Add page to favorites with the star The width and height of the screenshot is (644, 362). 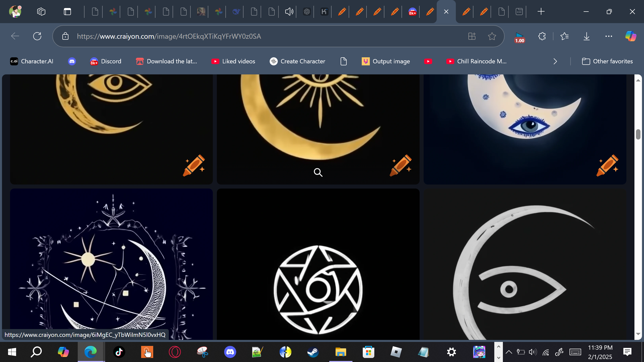click(492, 36)
